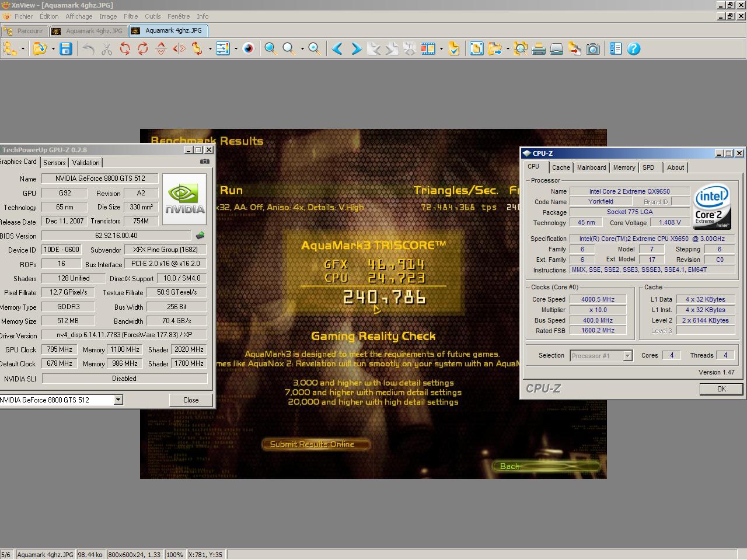Select the CPU-Z Cache tab
The height and width of the screenshot is (560, 747).
[x=561, y=167]
